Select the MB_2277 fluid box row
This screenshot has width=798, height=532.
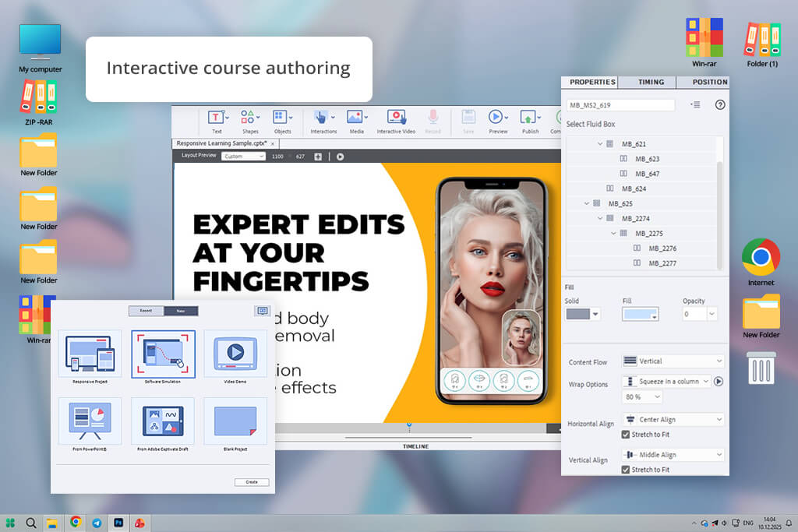[x=642, y=263]
